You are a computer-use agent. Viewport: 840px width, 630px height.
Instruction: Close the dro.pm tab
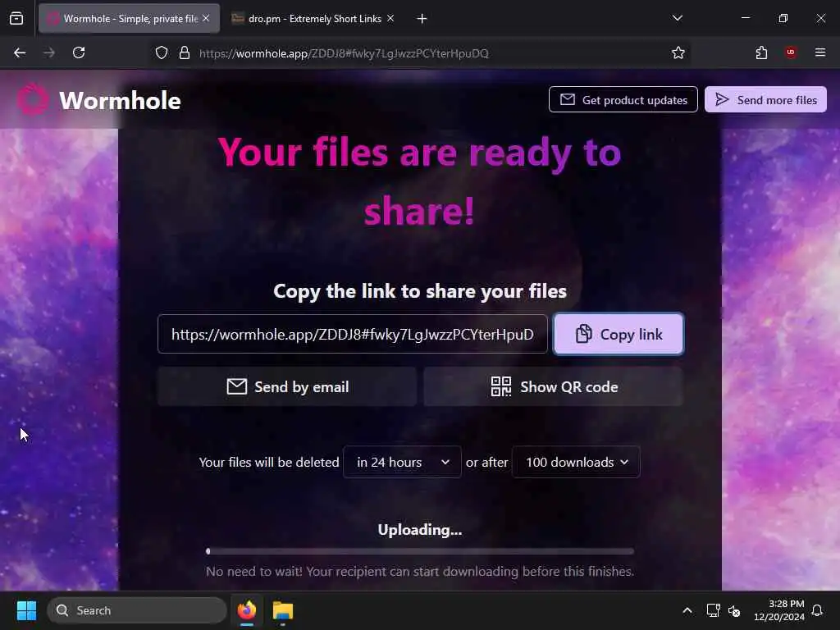click(390, 18)
